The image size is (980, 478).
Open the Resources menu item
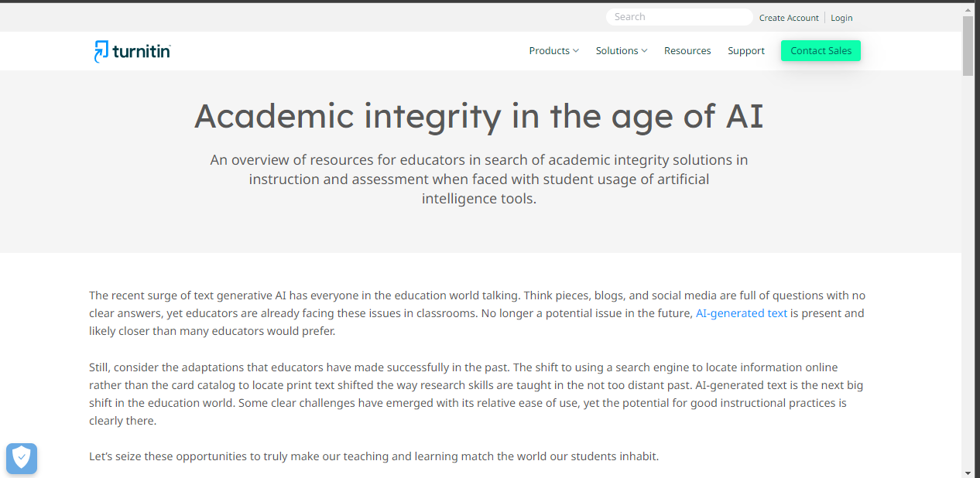point(687,51)
